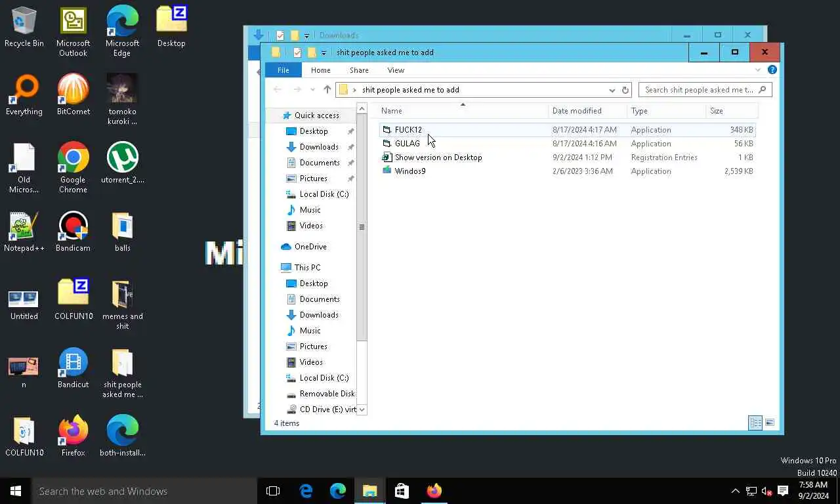Screen dimensions: 840x504
Task: Open Google Chrome desktop shortcut
Action: 73,168
